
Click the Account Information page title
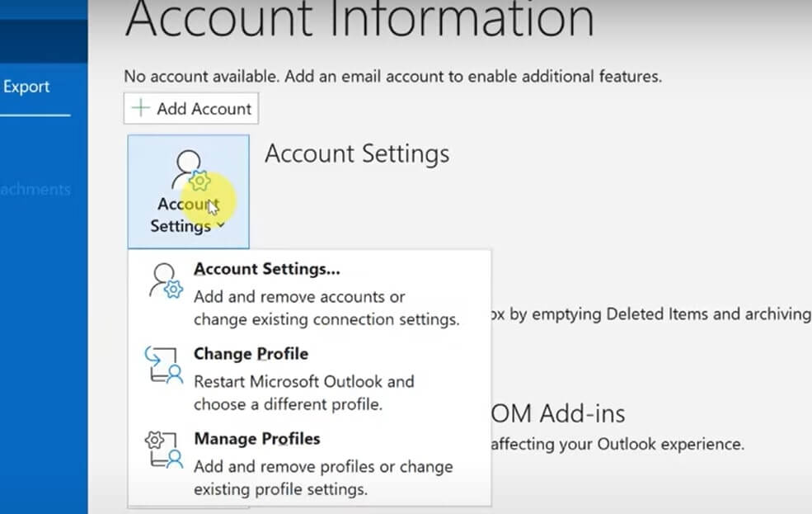(359, 18)
